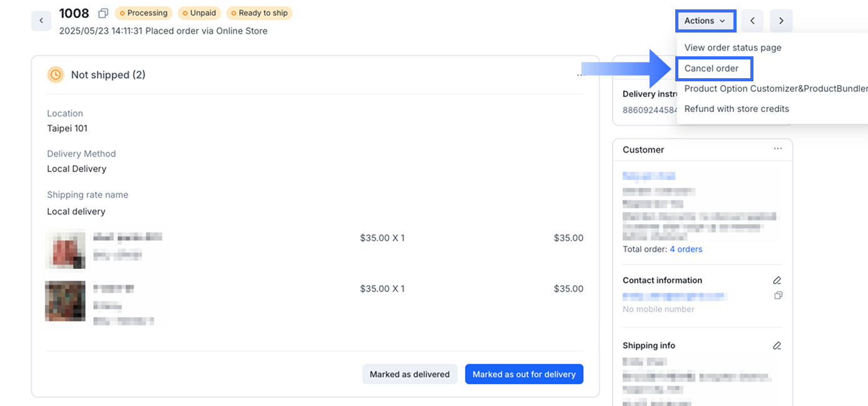Go to the next order arrow
Image resolution: width=868 pixels, height=406 pixels.
click(781, 21)
